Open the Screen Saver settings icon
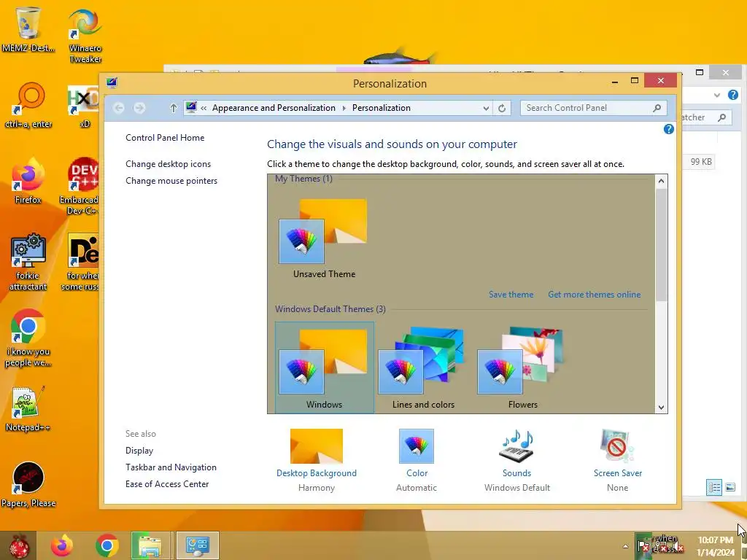Image resolution: width=747 pixels, height=560 pixels. pyautogui.click(x=617, y=446)
